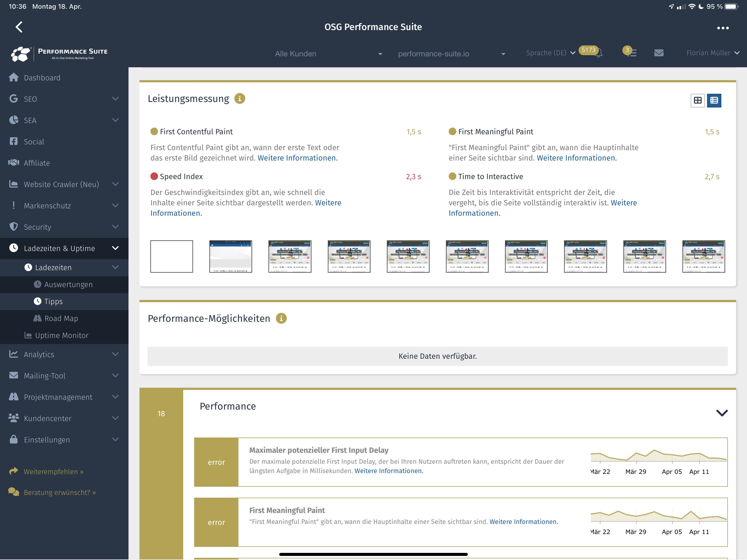This screenshot has height=560, width=747.
Task: Open Auswertungen in sidebar
Action: click(64, 284)
